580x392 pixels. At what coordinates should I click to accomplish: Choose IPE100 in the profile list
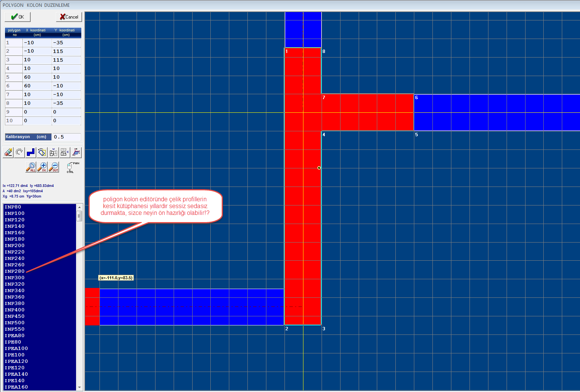coord(15,355)
